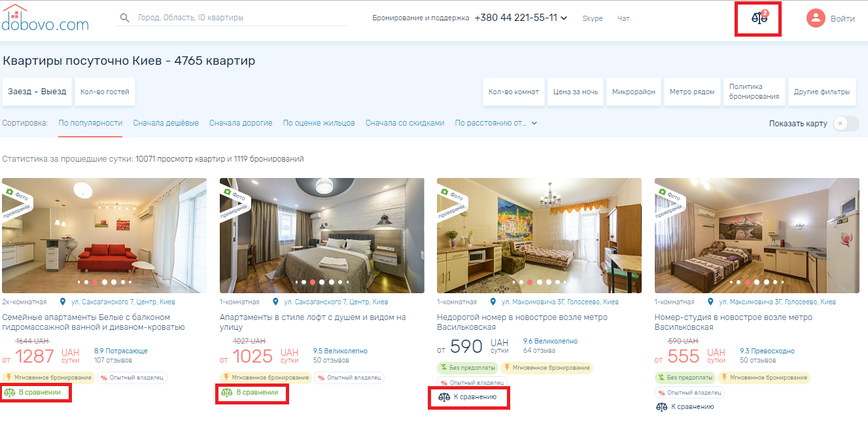Screen dimensions: 868x428
Task: Open listing 'Номер-студия в новострое'
Action: point(734,322)
